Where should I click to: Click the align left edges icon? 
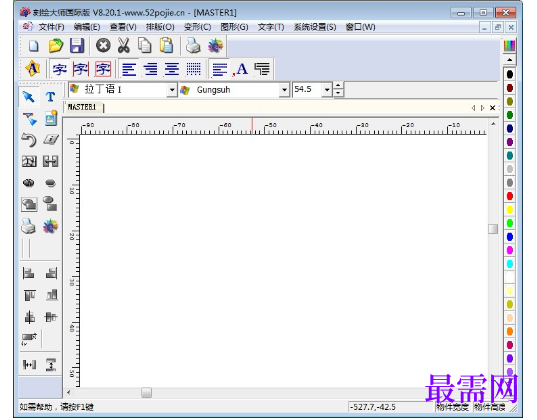pyautogui.click(x=28, y=273)
